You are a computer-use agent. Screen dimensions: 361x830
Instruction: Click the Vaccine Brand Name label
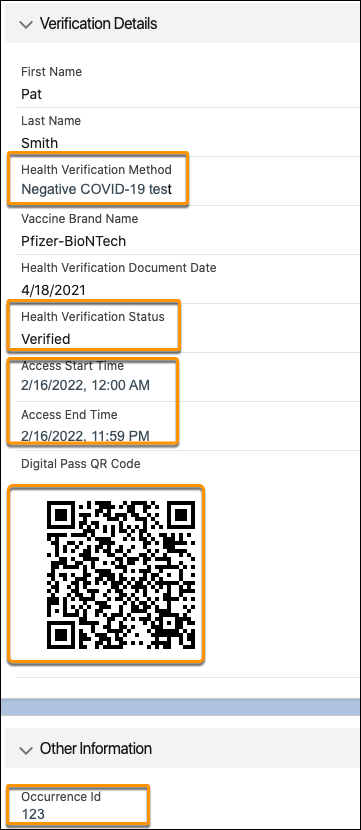point(79,219)
